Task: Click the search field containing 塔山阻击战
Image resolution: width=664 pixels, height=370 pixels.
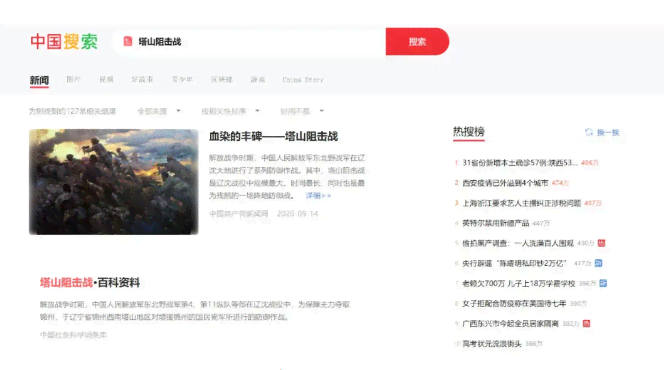Action: [x=249, y=41]
